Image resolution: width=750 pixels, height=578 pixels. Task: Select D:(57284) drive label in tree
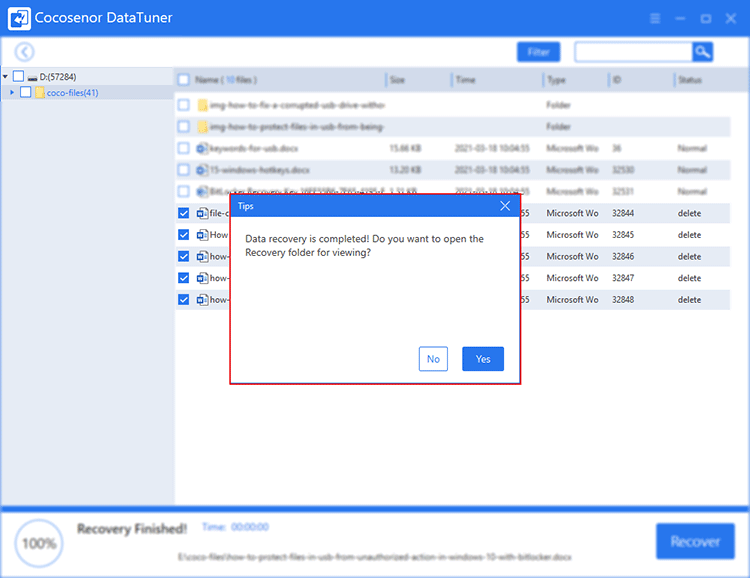pyautogui.click(x=58, y=77)
